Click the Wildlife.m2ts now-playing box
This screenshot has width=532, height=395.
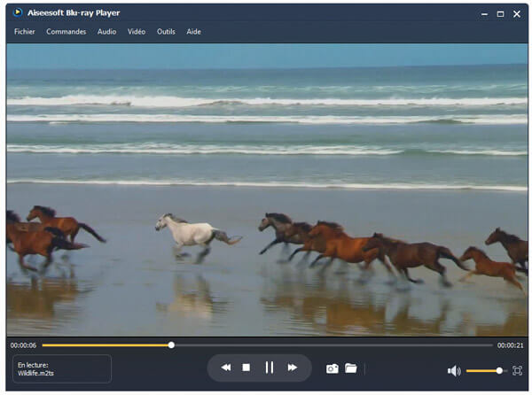point(62,368)
